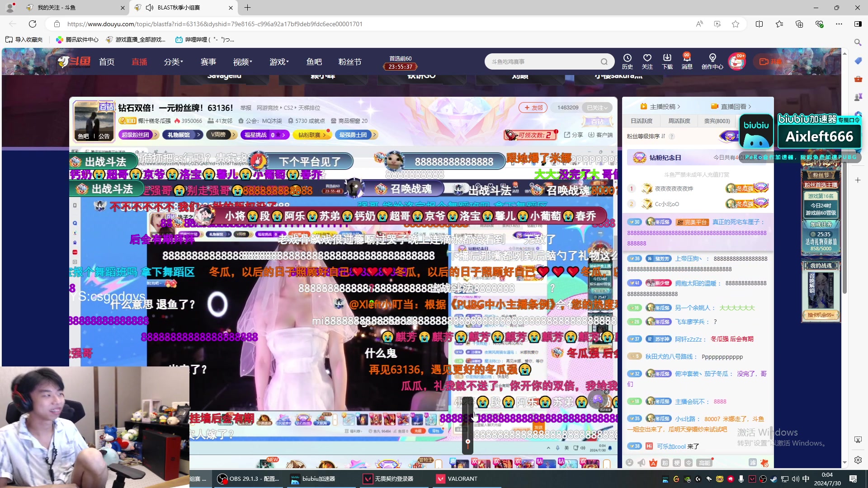Click the 举报 report link
This screenshot has height=488, width=868.
click(246, 108)
